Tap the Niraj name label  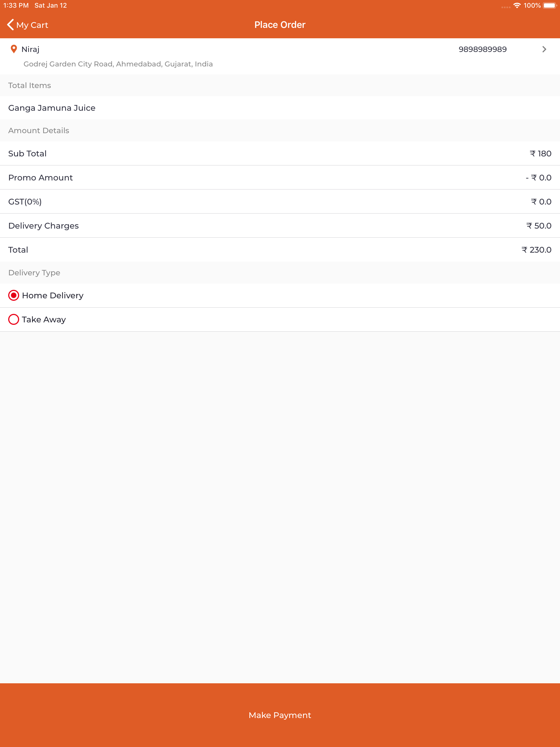click(30, 49)
